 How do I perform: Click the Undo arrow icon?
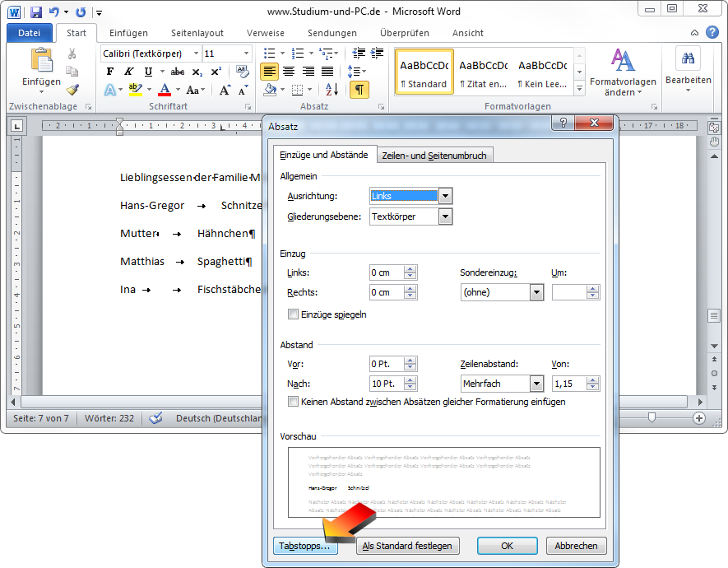[54, 12]
